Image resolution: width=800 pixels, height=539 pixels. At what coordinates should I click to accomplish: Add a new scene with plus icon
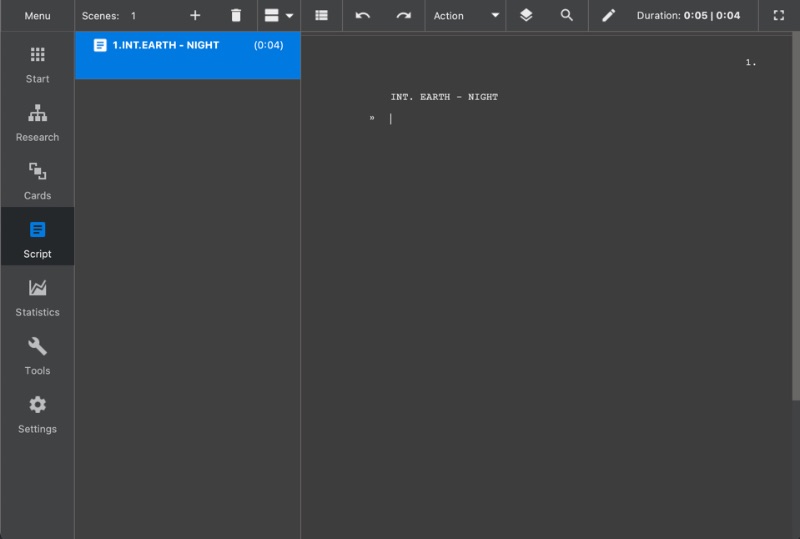[x=195, y=15]
